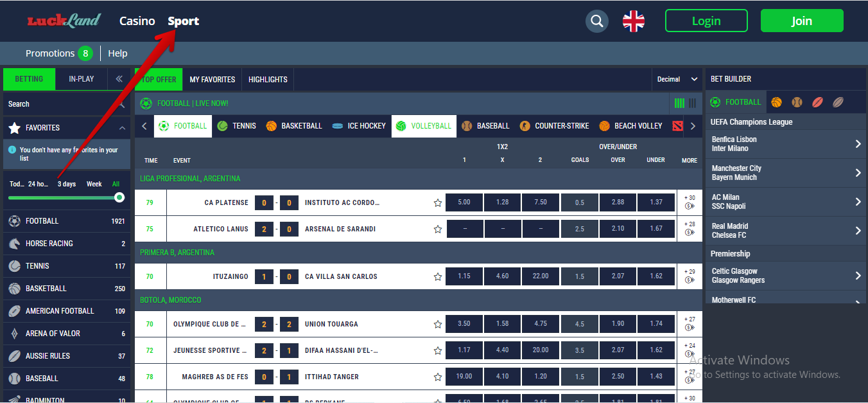This screenshot has height=403, width=868.
Task: Pick the basketball icon in Bet Builder
Action: [x=777, y=102]
